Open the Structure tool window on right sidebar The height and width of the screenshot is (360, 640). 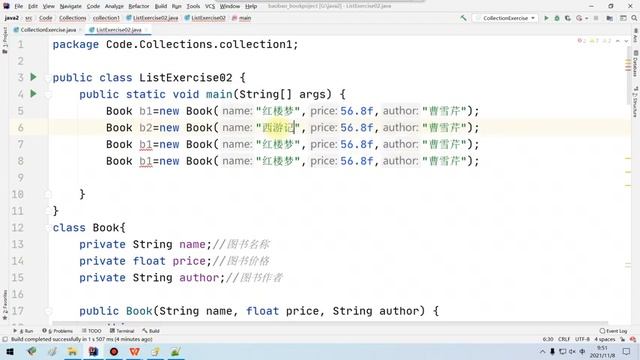click(636, 101)
